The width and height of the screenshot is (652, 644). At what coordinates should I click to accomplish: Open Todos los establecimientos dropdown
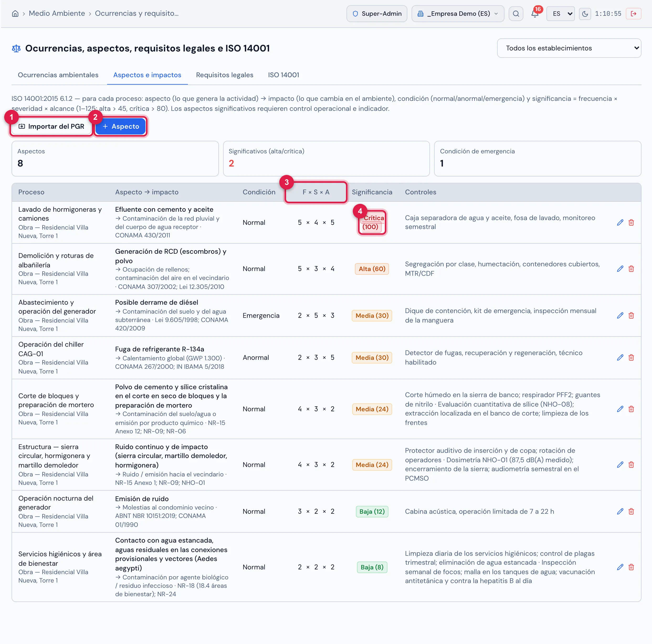(569, 48)
